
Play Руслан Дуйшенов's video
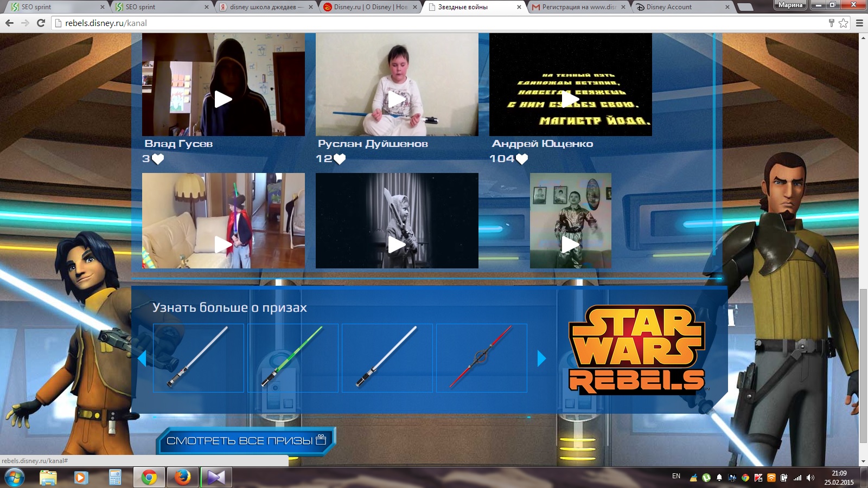click(397, 99)
